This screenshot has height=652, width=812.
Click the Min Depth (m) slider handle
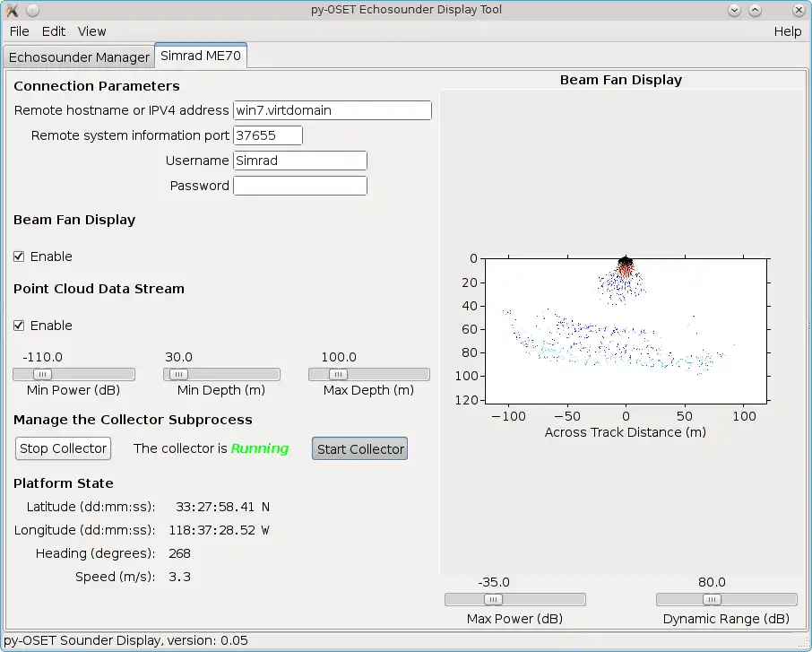(x=178, y=374)
